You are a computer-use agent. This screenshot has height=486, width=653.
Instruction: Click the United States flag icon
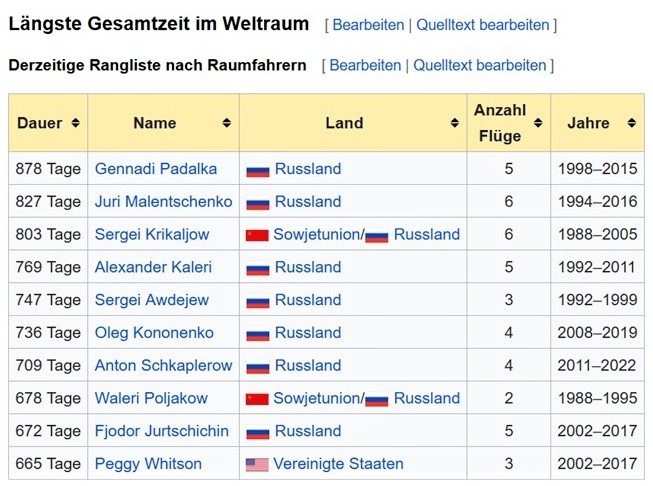[x=257, y=465]
